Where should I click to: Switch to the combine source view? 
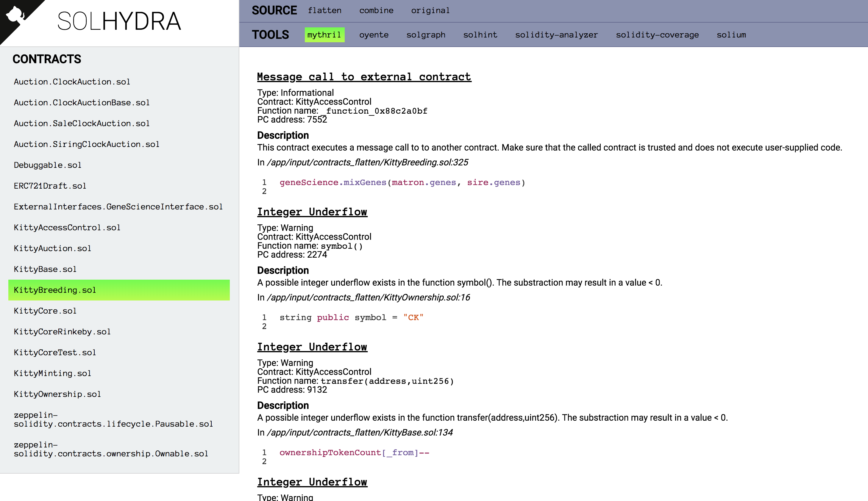point(377,10)
